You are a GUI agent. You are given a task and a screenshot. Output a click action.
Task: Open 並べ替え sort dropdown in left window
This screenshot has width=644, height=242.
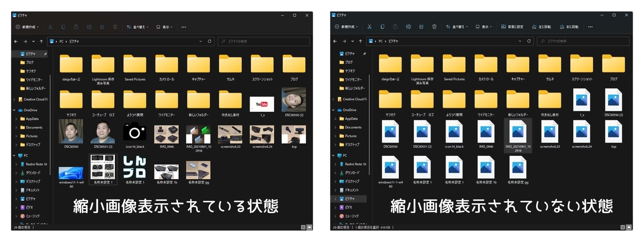138,26
